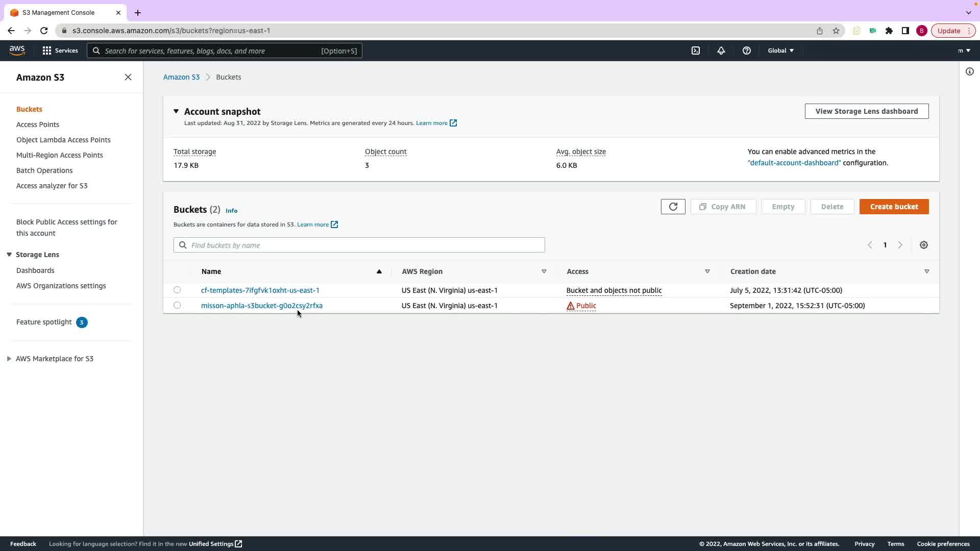
Task: Collapse the Storage Lens sidebar section
Action: (x=9, y=255)
